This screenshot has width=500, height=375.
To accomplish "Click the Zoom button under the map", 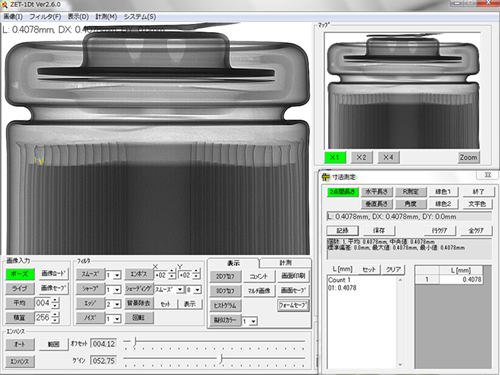I will pos(469,157).
